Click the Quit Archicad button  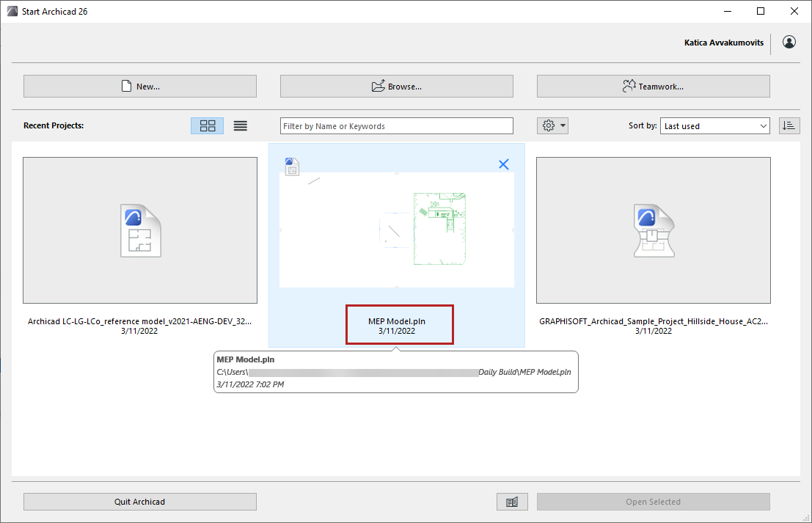tap(140, 502)
